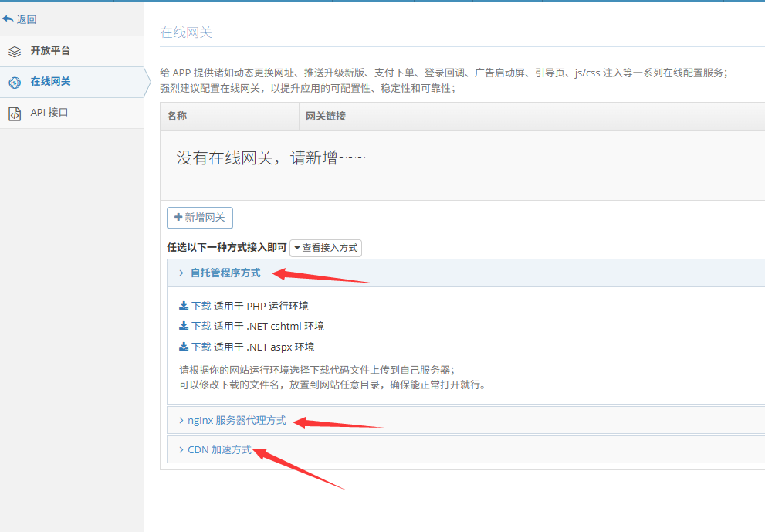The width and height of the screenshot is (765, 532).
Task: Click the download icon for PHP 运行环境
Action: click(x=184, y=306)
